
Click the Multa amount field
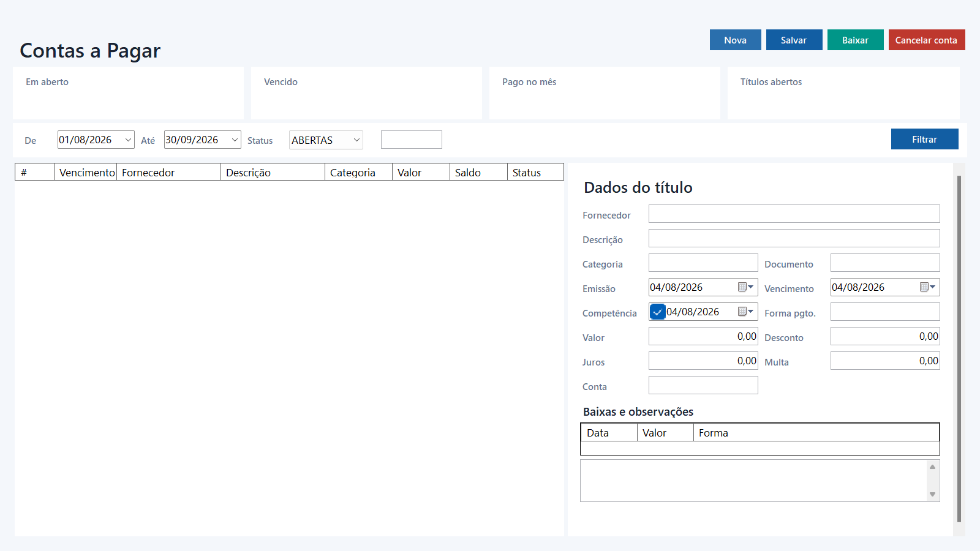[885, 361]
